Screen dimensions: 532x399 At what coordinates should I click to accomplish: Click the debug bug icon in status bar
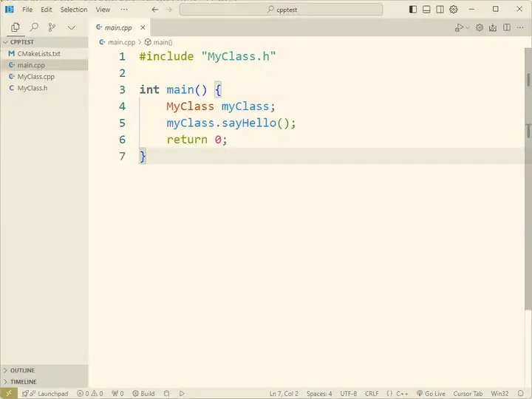[166, 394]
